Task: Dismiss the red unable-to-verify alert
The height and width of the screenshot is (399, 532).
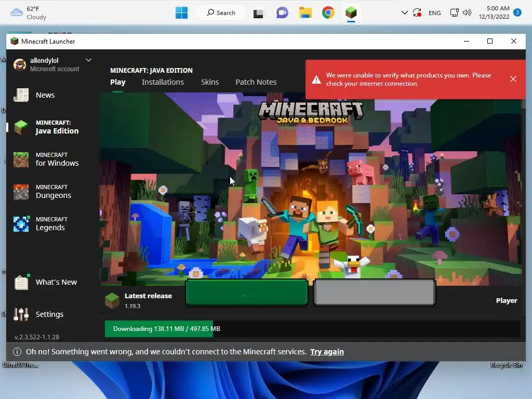Action: [513, 79]
